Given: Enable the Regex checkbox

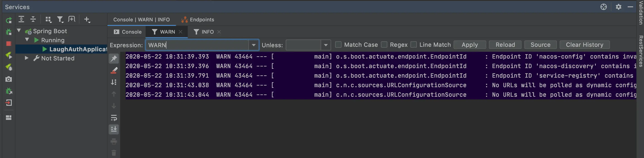Looking at the screenshot, I should (x=384, y=44).
